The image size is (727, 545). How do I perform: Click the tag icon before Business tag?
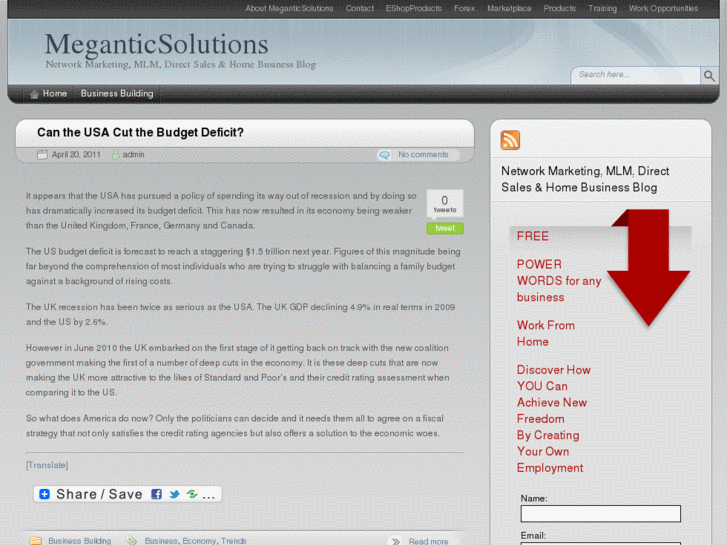tap(132, 541)
